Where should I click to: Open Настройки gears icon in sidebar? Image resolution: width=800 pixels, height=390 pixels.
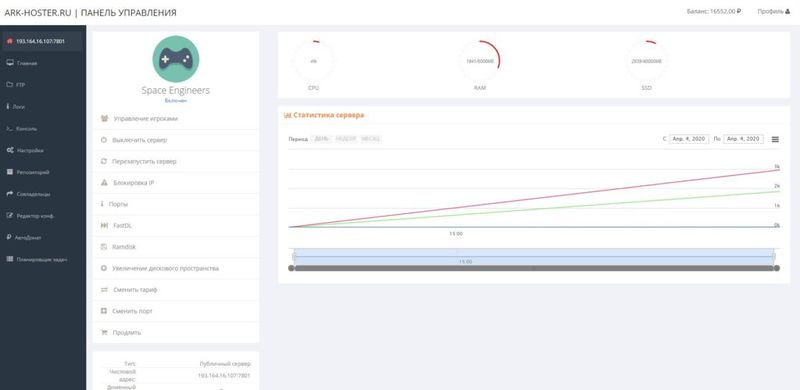click(x=10, y=151)
